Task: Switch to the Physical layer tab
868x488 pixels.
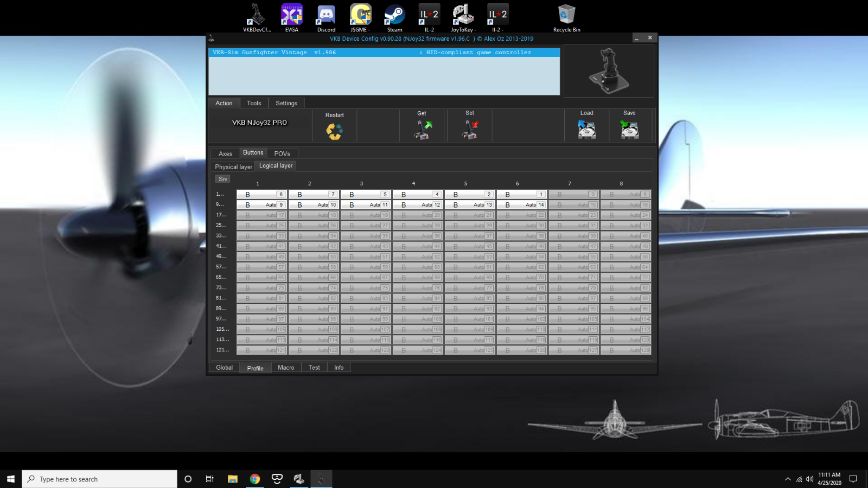Action: point(233,166)
